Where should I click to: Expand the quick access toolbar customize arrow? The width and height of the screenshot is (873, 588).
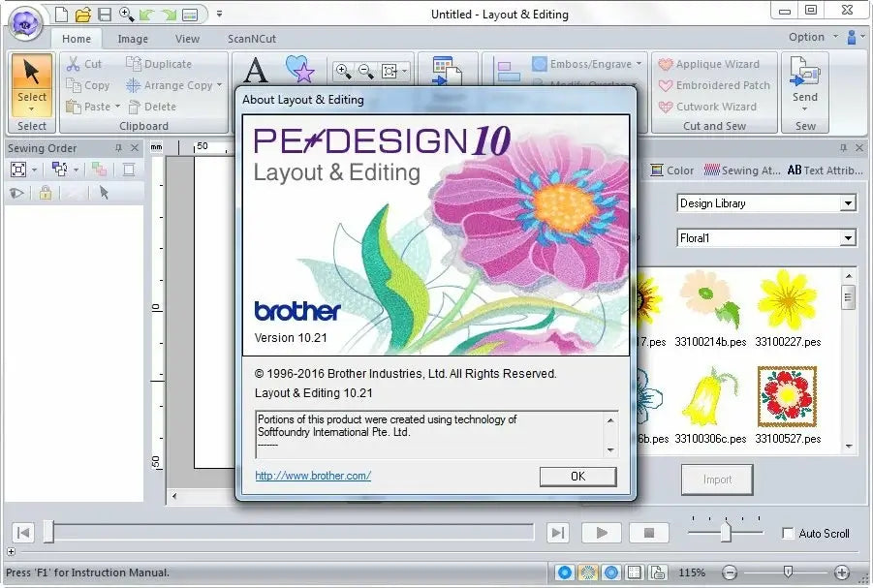pyautogui.click(x=219, y=14)
